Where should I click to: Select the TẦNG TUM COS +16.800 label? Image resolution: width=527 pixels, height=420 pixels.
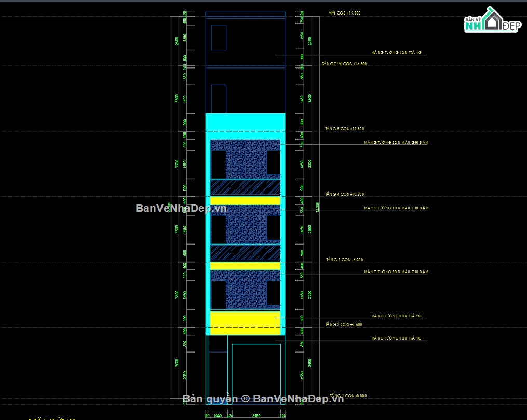click(344, 64)
